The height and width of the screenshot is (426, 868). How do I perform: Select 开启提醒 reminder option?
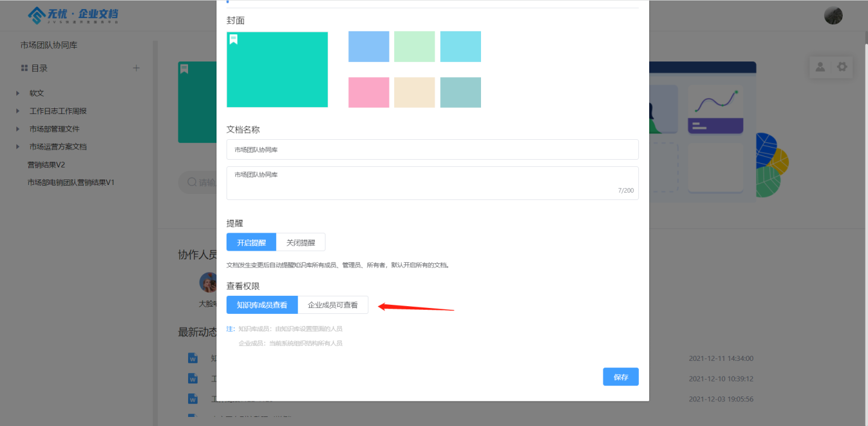[251, 242]
